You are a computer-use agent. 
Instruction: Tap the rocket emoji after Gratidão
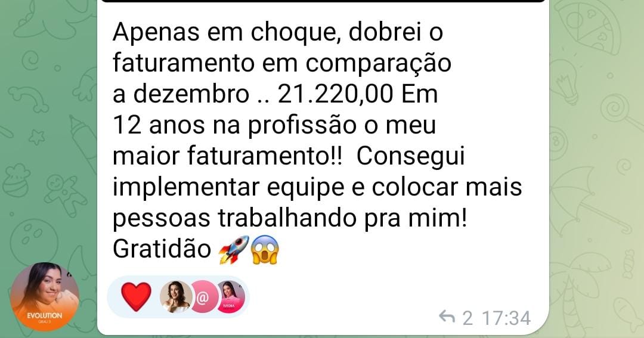234,249
